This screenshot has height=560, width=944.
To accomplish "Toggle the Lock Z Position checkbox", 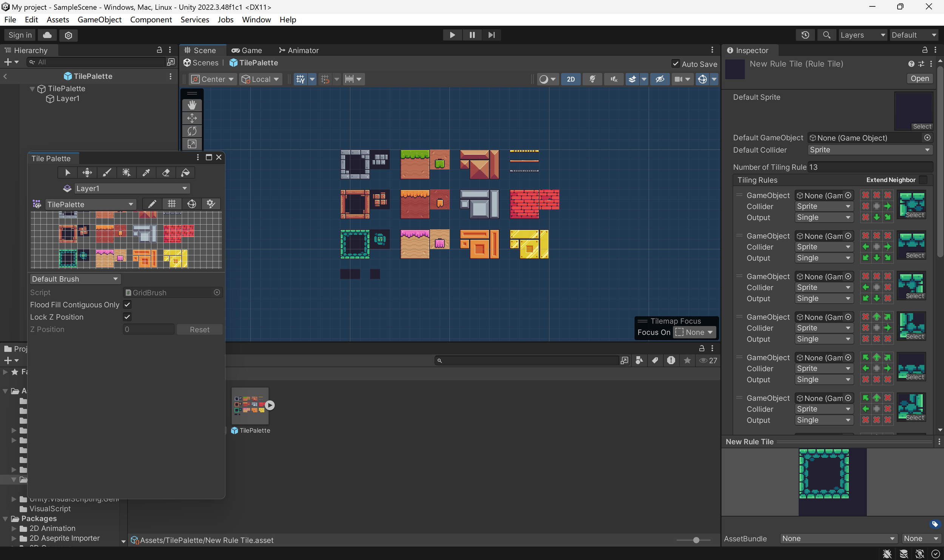I will [x=127, y=317].
